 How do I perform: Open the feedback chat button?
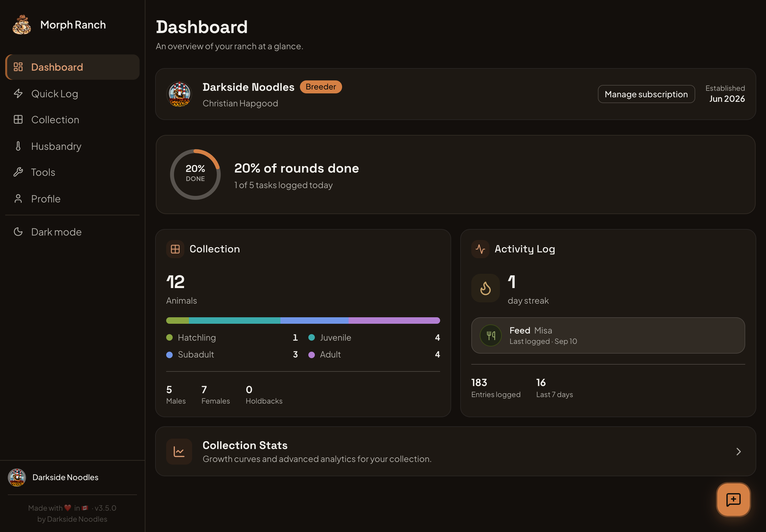click(x=733, y=500)
